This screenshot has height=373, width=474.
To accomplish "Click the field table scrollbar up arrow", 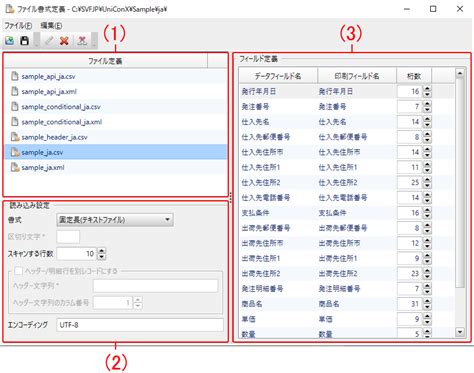I will [x=460, y=73].
